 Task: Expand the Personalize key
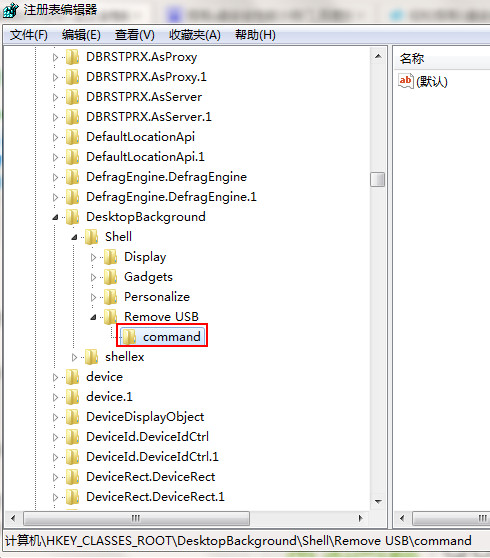click(93, 297)
